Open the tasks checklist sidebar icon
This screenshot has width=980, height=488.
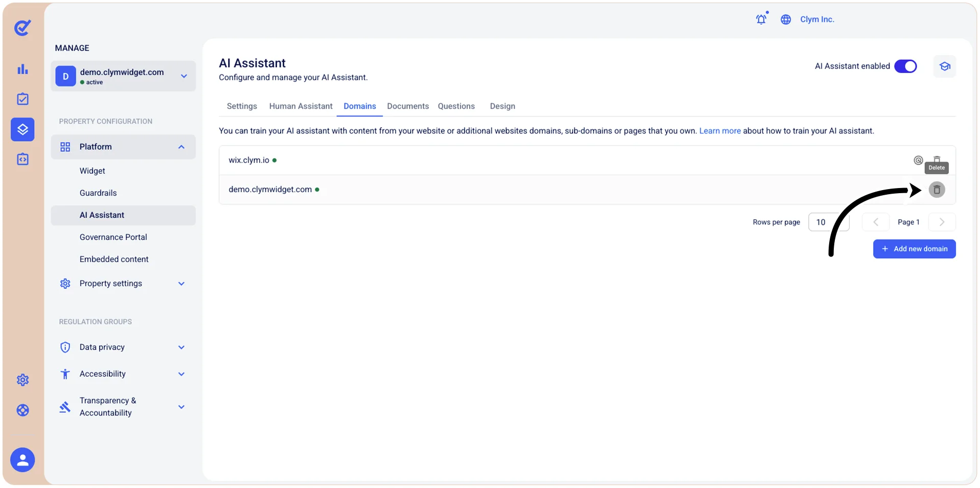[x=22, y=99]
